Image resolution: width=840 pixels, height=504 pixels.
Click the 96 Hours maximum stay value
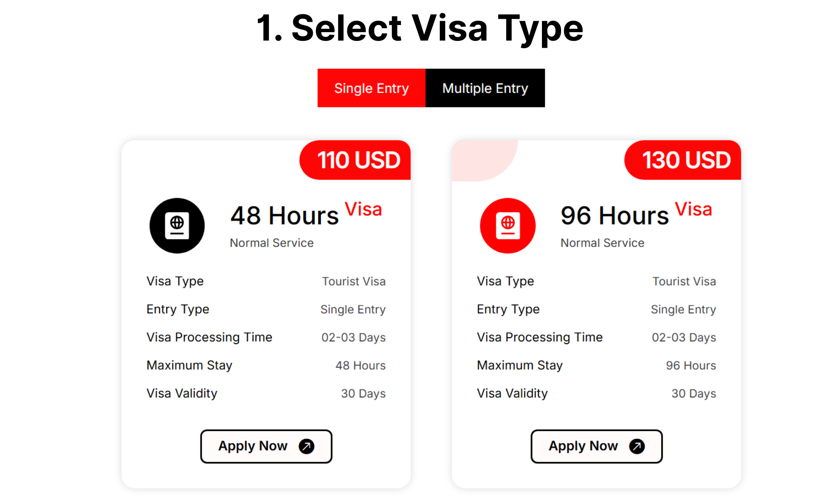[691, 366]
